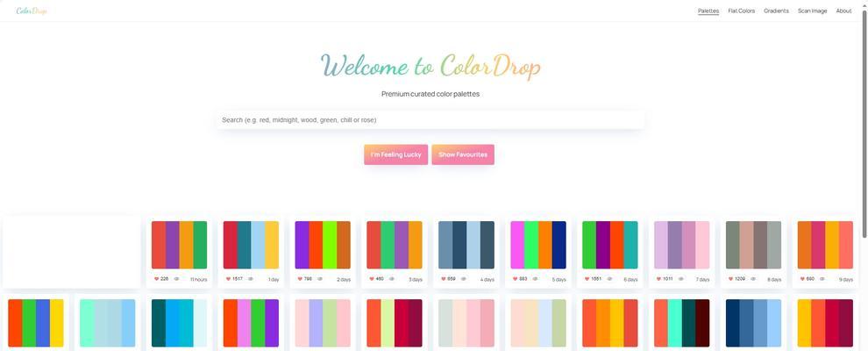Open the About page
This screenshot has height=351, width=868.
pyautogui.click(x=843, y=11)
